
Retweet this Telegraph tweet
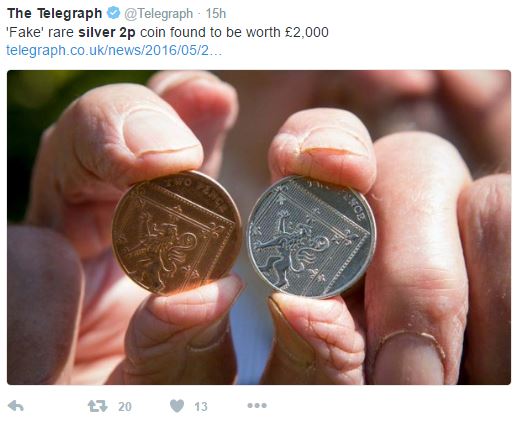click(x=98, y=406)
